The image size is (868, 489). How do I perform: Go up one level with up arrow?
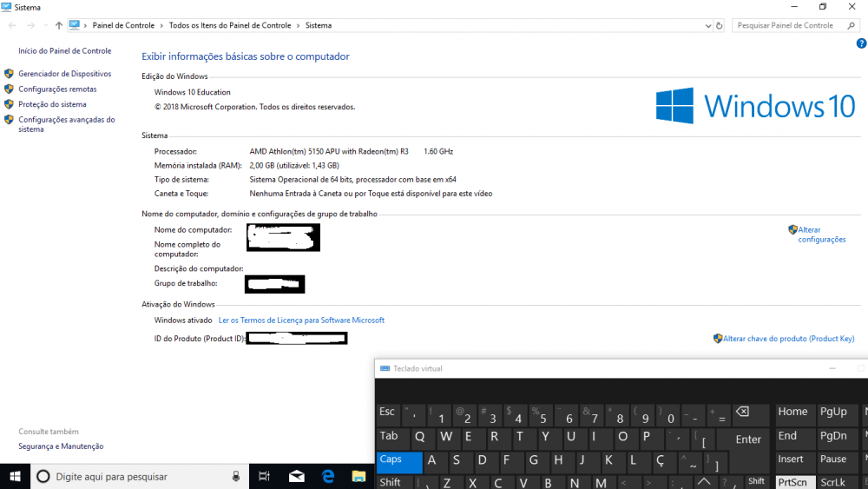(58, 26)
